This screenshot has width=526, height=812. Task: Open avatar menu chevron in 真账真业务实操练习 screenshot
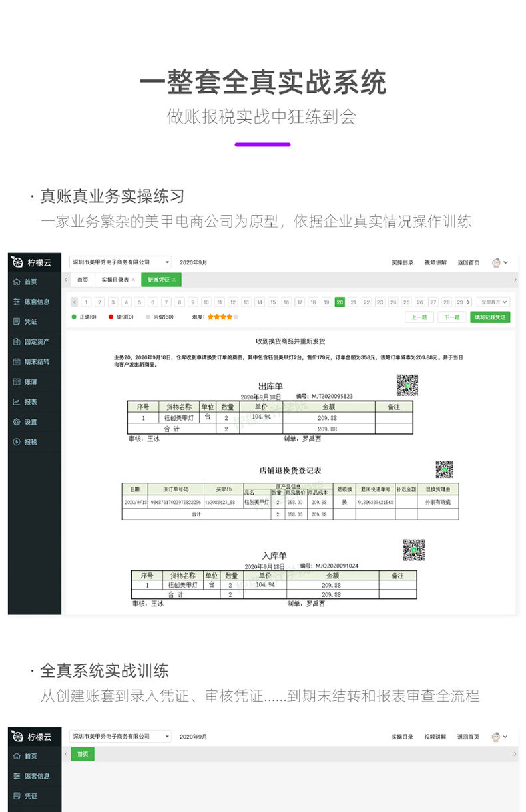(x=506, y=263)
